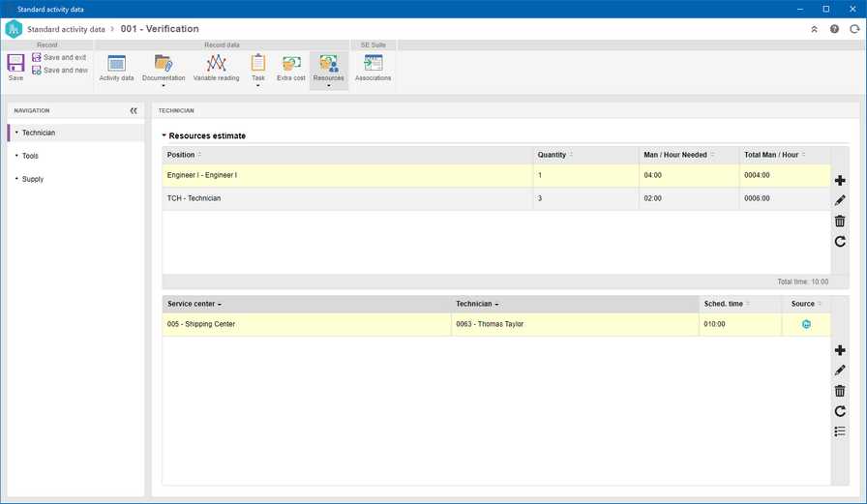Image resolution: width=867 pixels, height=504 pixels.
Task: Open the Activity data section
Action: 116,68
